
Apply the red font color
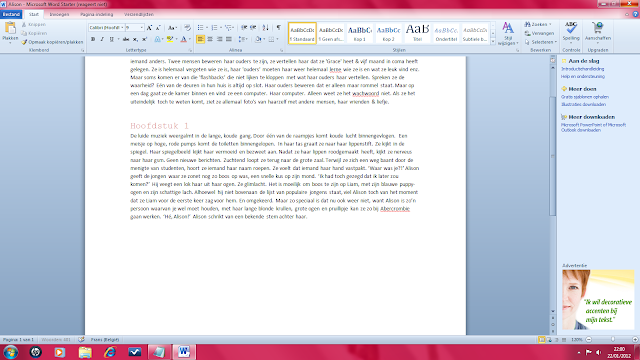(184, 39)
